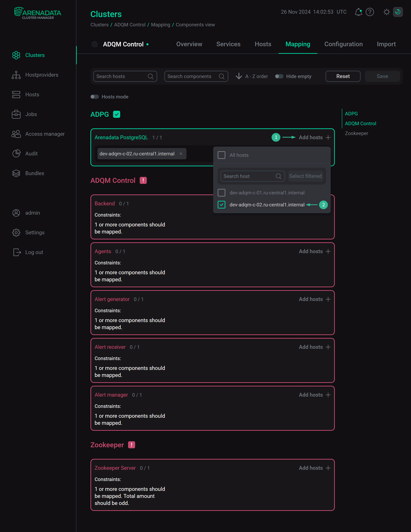Open the Bundles section

click(34, 173)
